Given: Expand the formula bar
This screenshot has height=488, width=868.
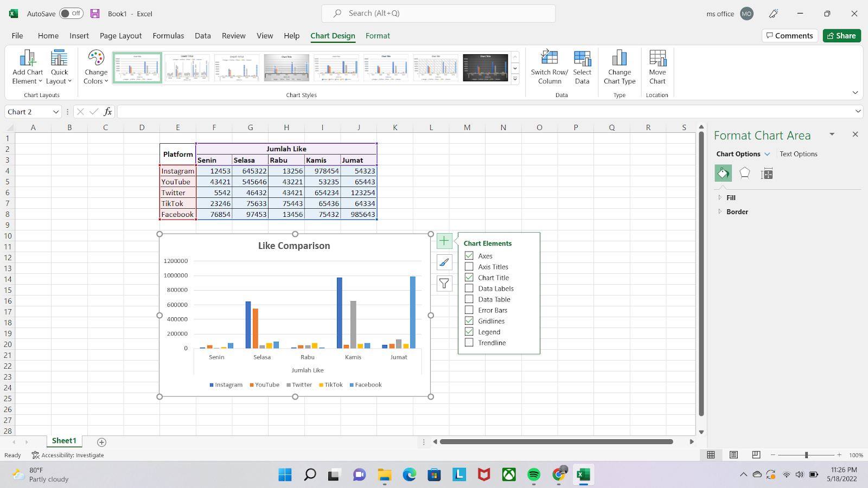Looking at the screenshot, I should coord(858,111).
